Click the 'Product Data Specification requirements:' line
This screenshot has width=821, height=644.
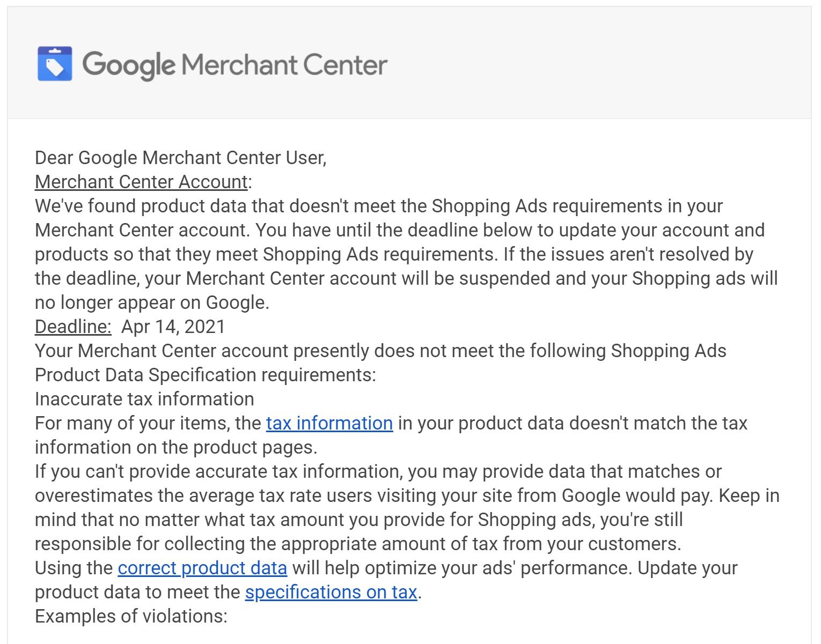click(206, 375)
